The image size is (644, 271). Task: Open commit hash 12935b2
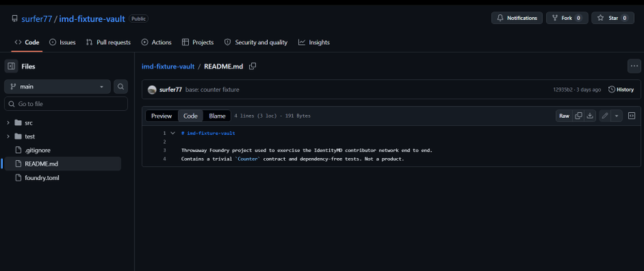pyautogui.click(x=562, y=89)
